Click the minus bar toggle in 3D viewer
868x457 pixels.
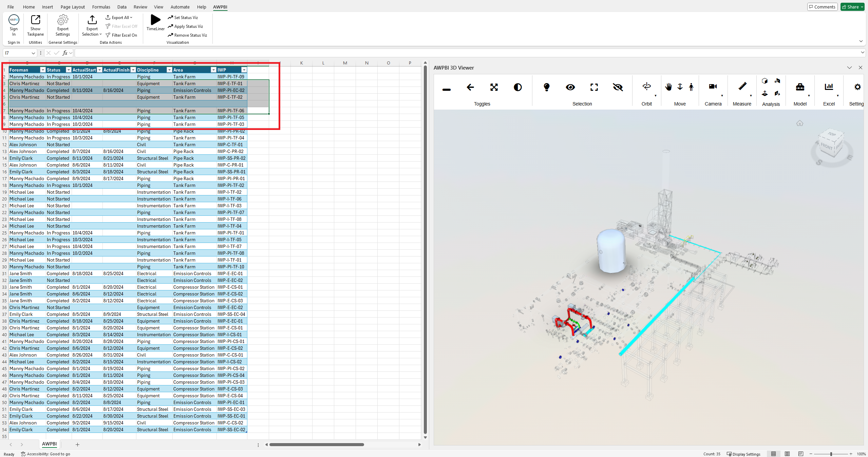point(447,90)
